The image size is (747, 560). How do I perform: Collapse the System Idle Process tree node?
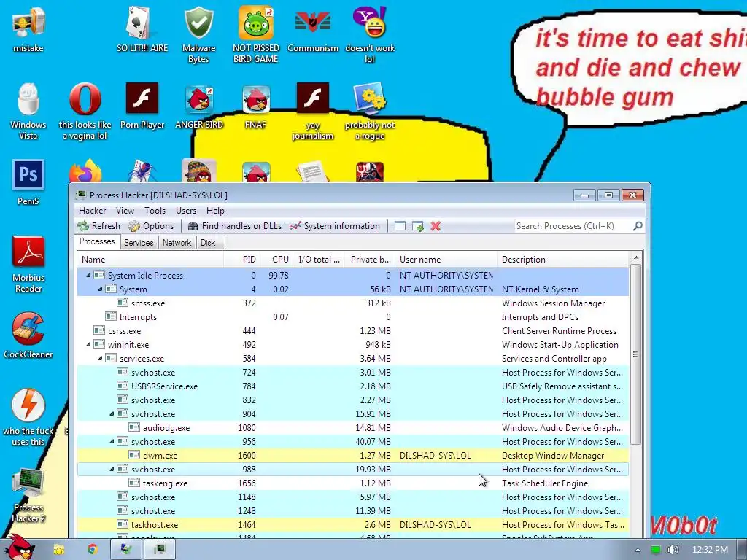pos(88,275)
